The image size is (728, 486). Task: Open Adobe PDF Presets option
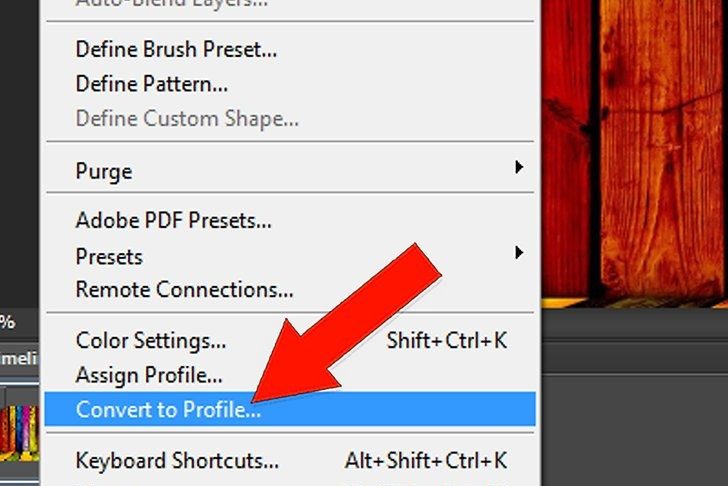(173, 220)
